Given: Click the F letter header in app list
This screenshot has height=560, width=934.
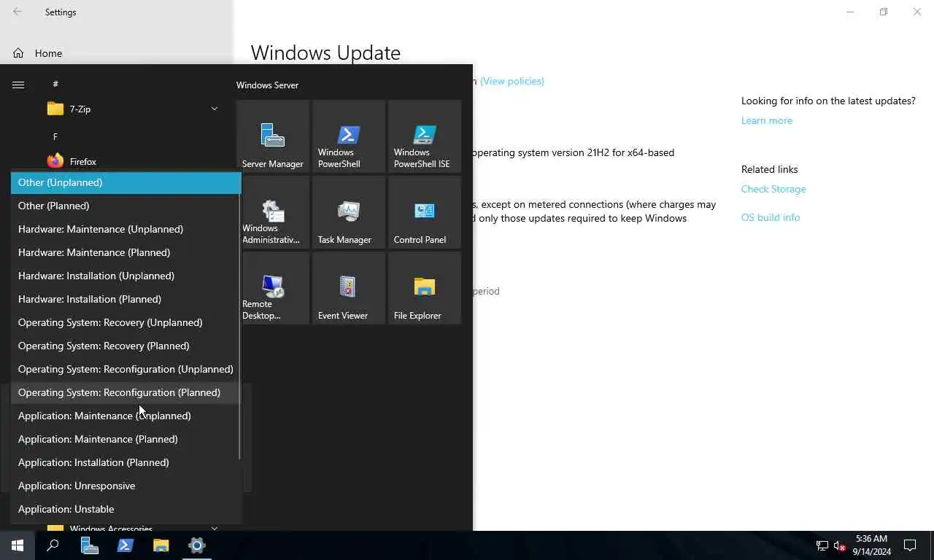Looking at the screenshot, I should coord(55,137).
